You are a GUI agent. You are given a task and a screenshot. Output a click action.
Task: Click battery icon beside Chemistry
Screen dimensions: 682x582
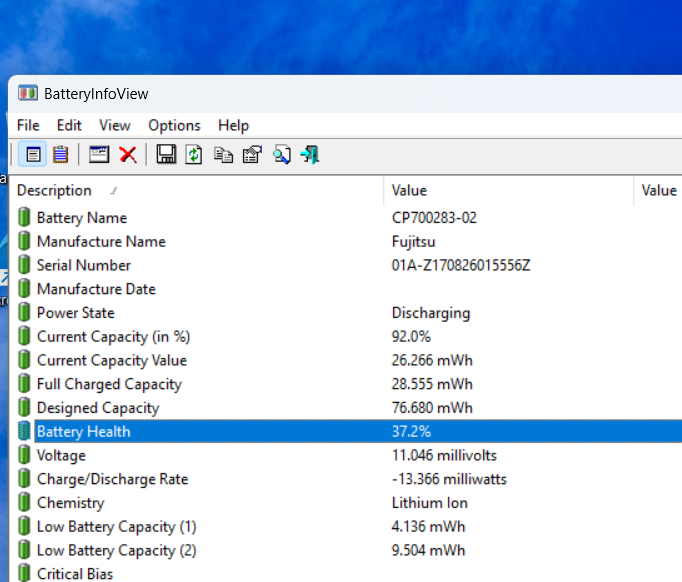24,502
